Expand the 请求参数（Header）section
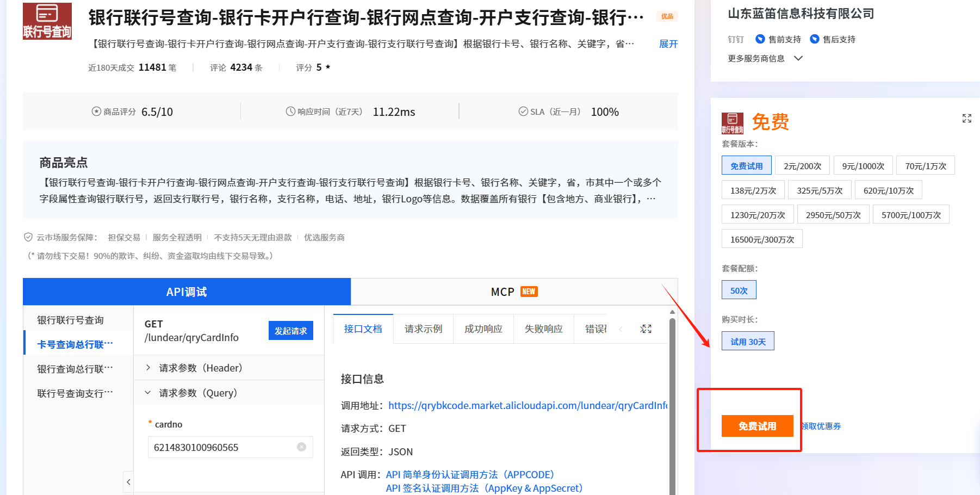980x495 pixels. [x=199, y=367]
